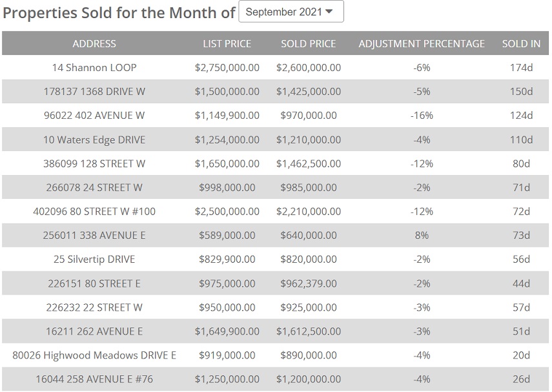Click the 96022 402 AVENUE W row

coord(94,116)
